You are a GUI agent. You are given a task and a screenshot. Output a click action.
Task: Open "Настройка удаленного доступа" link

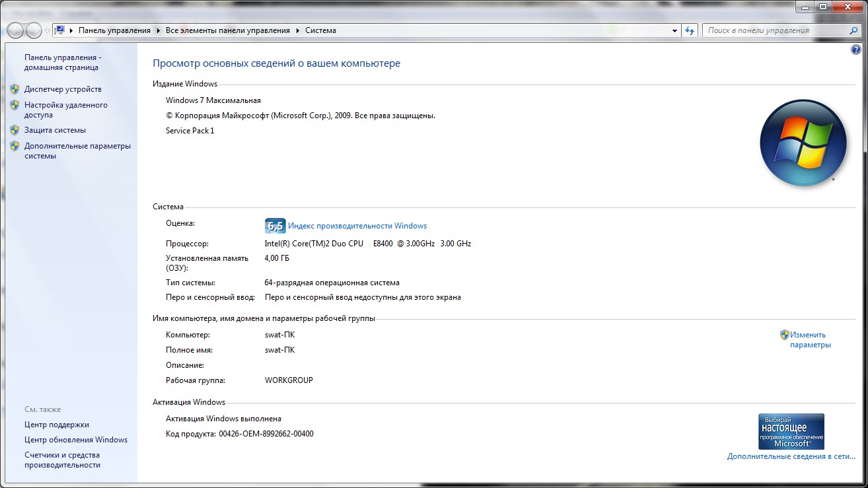click(x=66, y=110)
